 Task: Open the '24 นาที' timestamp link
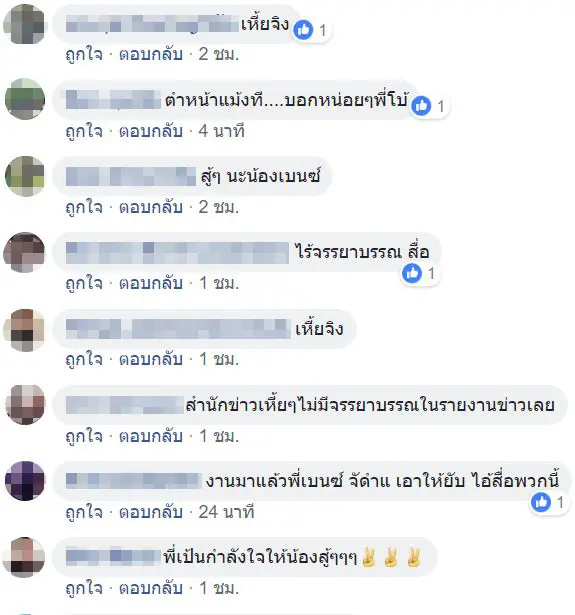(226, 512)
